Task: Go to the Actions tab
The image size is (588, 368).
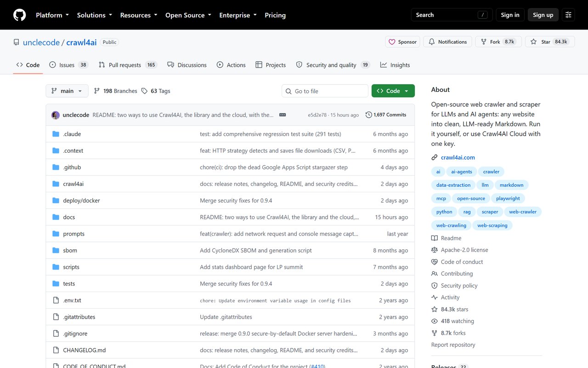Action: pos(231,65)
